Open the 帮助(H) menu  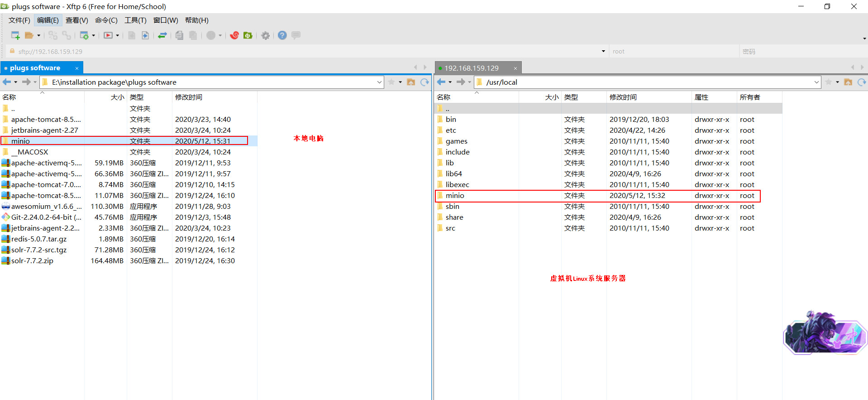point(197,20)
